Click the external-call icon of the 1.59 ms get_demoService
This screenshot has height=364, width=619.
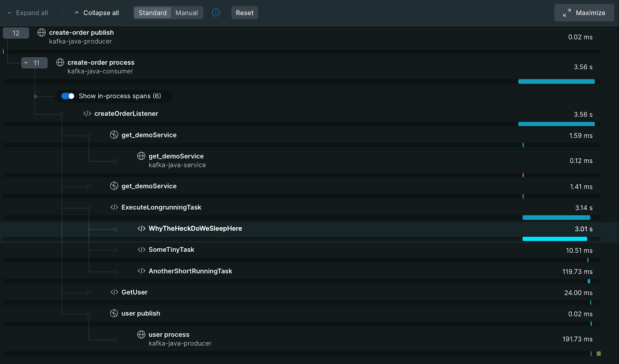coord(114,135)
